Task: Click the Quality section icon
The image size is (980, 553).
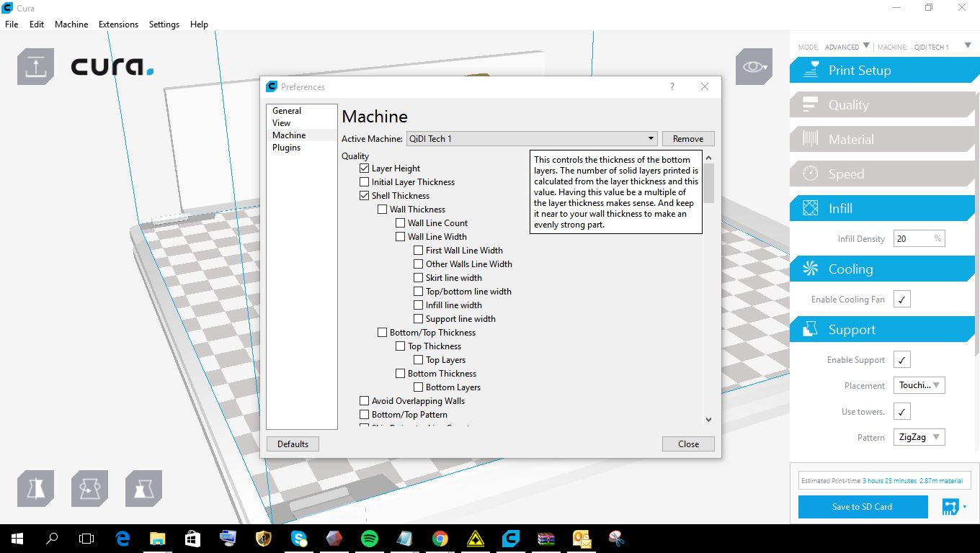Action: point(811,104)
